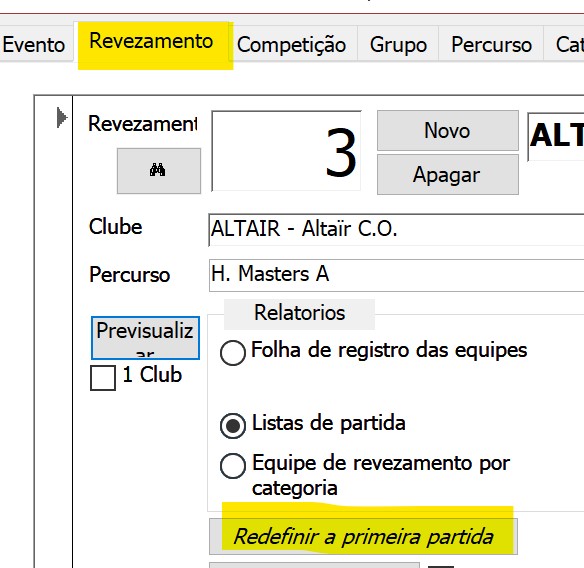Viewport: 584px width, 568px height.
Task: Click the Previsualizar button
Action: point(145,338)
